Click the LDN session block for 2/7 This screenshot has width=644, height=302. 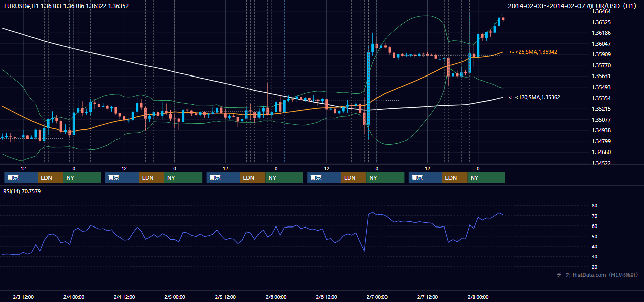[x=455, y=178]
